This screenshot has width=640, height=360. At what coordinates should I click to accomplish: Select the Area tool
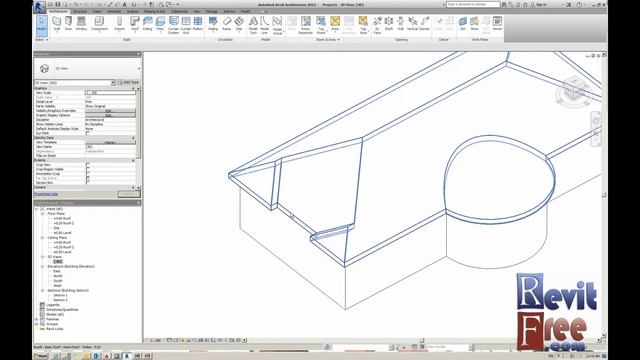335,24
